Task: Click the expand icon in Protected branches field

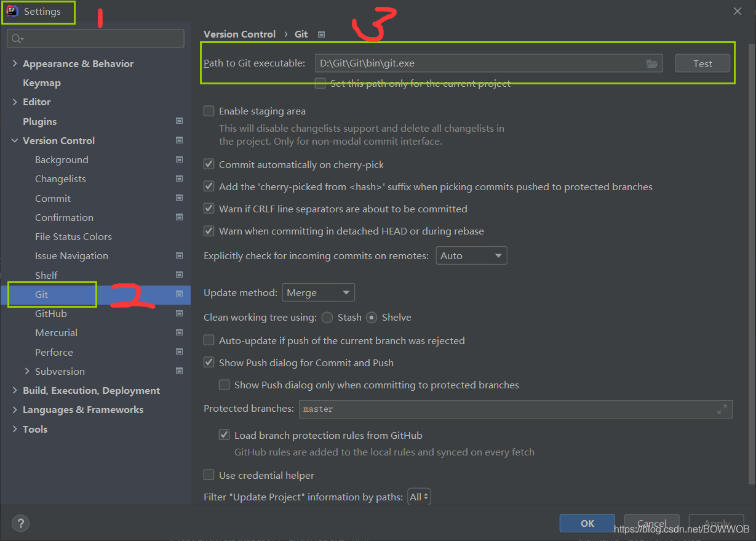Action: [x=722, y=409]
